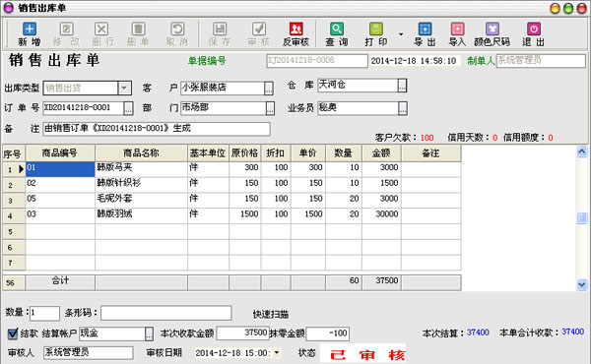This screenshot has height=364, width=591.
Task: Open the 审核日期 date dropdown
Action: 277,353
